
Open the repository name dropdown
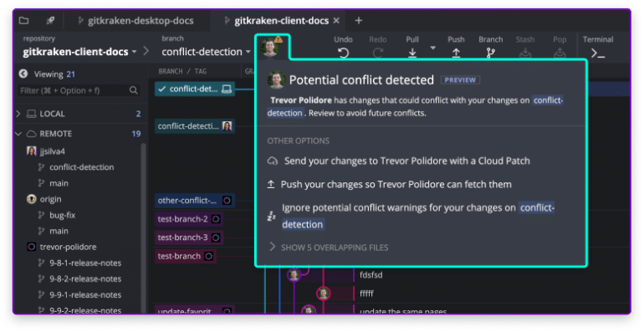pyautogui.click(x=79, y=52)
